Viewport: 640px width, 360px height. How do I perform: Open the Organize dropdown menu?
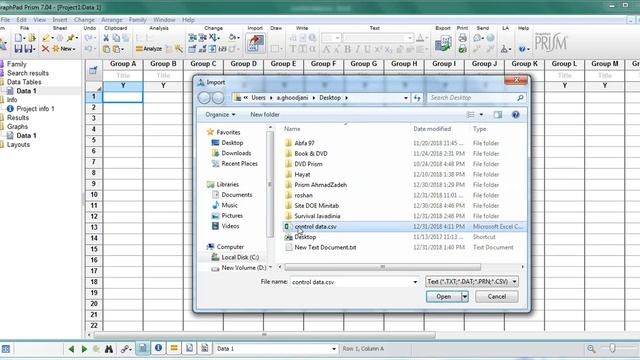pyautogui.click(x=220, y=115)
